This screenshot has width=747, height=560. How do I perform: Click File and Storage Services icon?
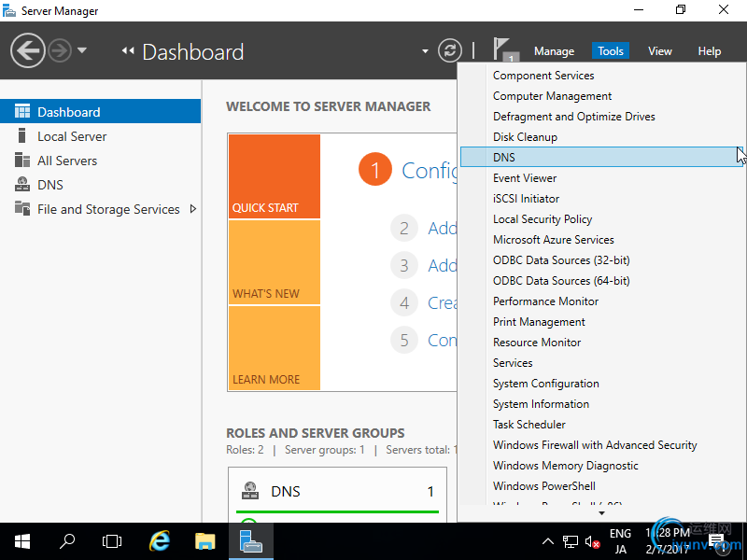point(21,208)
